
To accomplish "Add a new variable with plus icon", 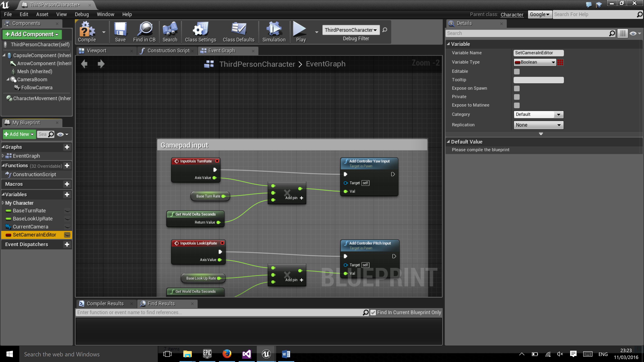I will [67, 195].
